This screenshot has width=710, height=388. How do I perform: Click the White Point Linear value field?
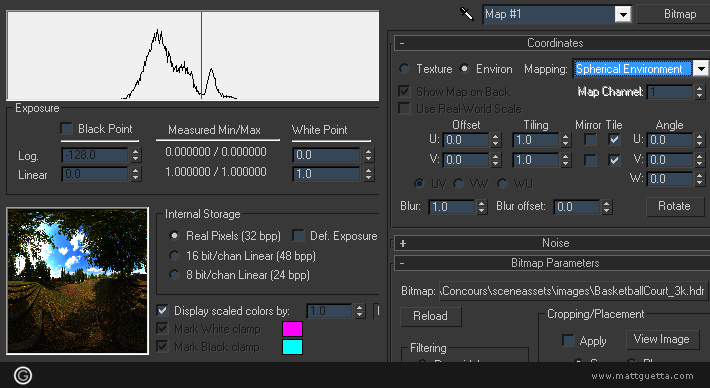coord(326,174)
